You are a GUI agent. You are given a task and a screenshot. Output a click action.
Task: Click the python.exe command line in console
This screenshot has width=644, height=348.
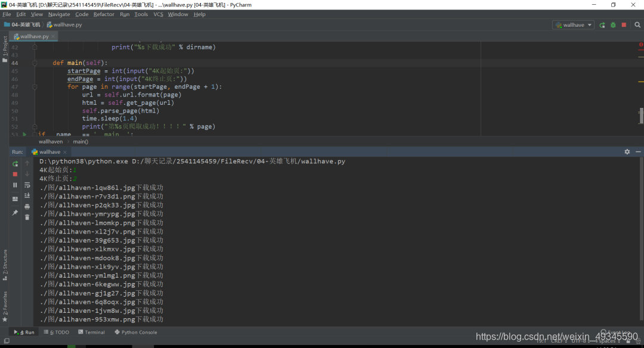point(192,161)
